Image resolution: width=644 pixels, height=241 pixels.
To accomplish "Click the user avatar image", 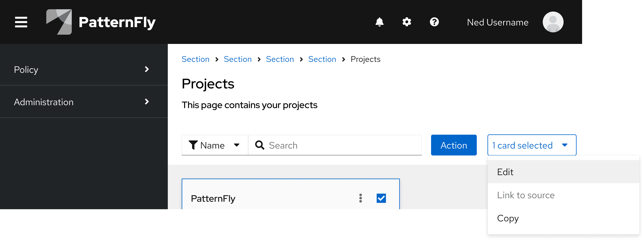I will click(553, 22).
